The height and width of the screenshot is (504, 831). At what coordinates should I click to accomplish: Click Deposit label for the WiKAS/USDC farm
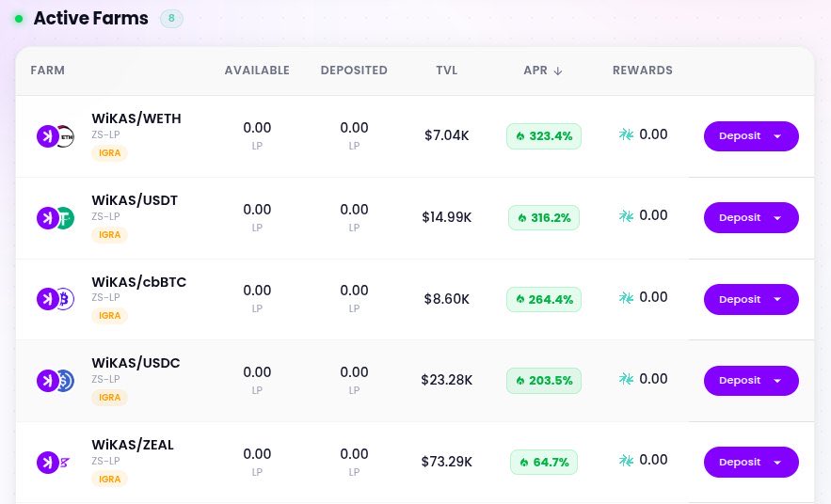tap(740, 380)
